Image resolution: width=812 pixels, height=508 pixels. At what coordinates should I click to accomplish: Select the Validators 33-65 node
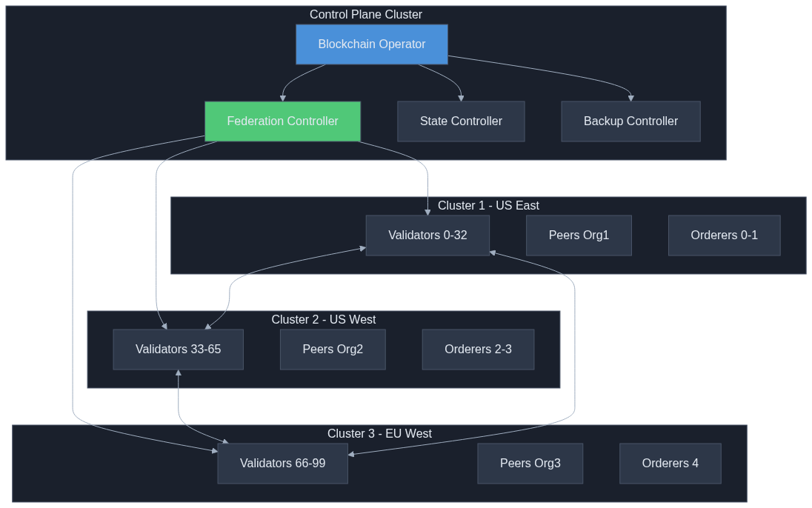(178, 350)
